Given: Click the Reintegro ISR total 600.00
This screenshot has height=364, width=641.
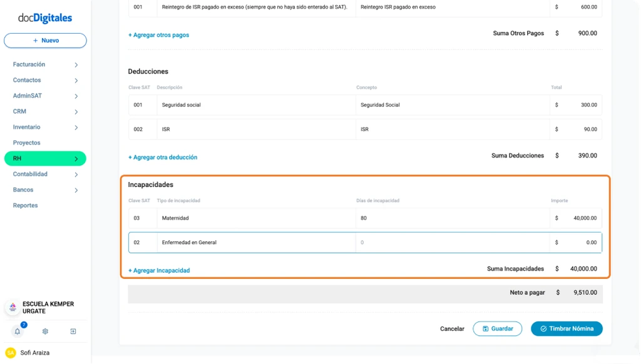Looking at the screenshot, I should [x=576, y=8].
